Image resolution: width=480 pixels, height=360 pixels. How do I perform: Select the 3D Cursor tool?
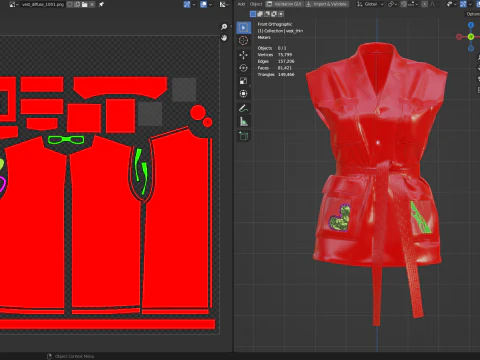pos(244,41)
